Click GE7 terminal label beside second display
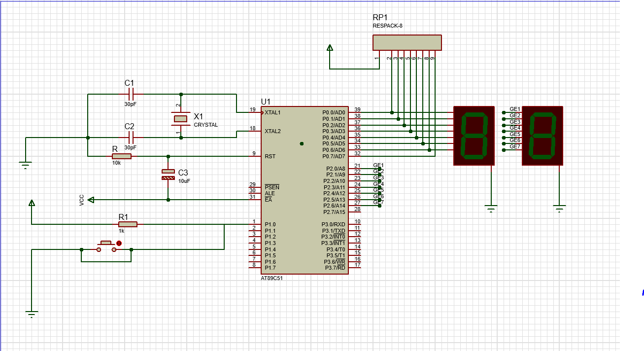 [515, 147]
